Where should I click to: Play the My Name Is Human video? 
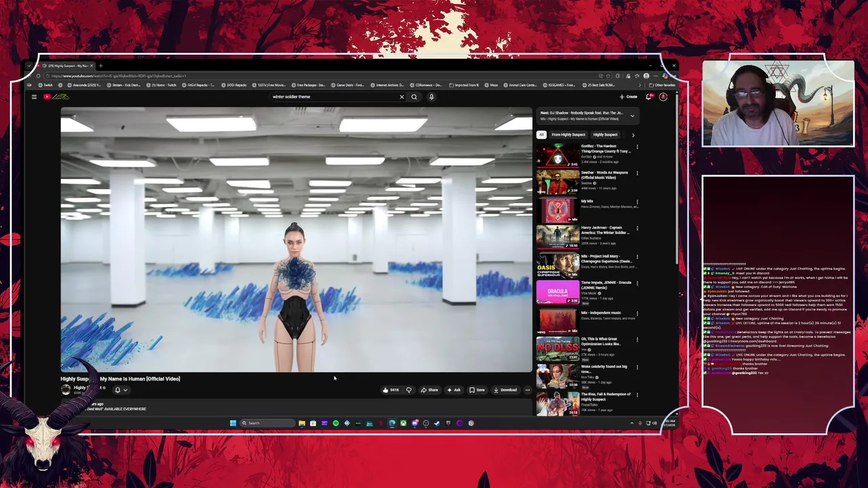click(x=296, y=239)
